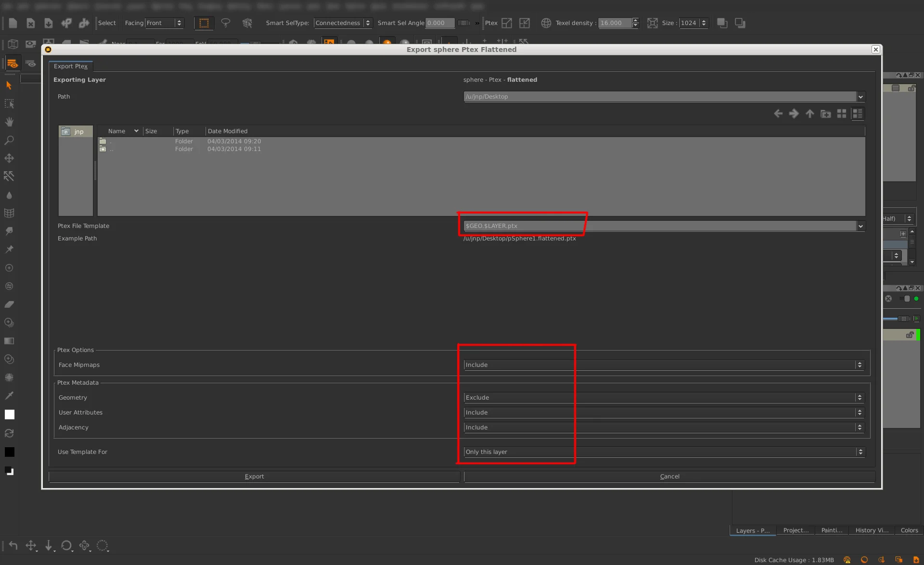
Task: Switch to Colors panel tab
Action: tap(909, 530)
